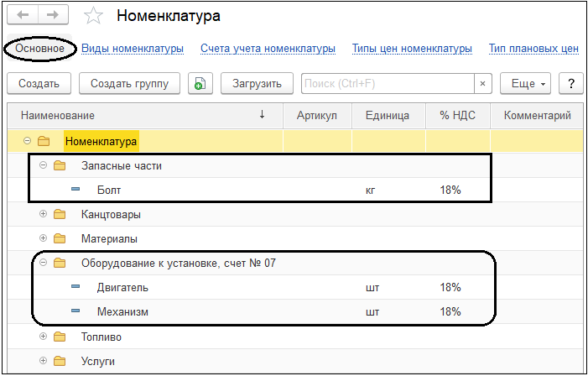
Task: Switch to the Основное tab
Action: pos(39,49)
